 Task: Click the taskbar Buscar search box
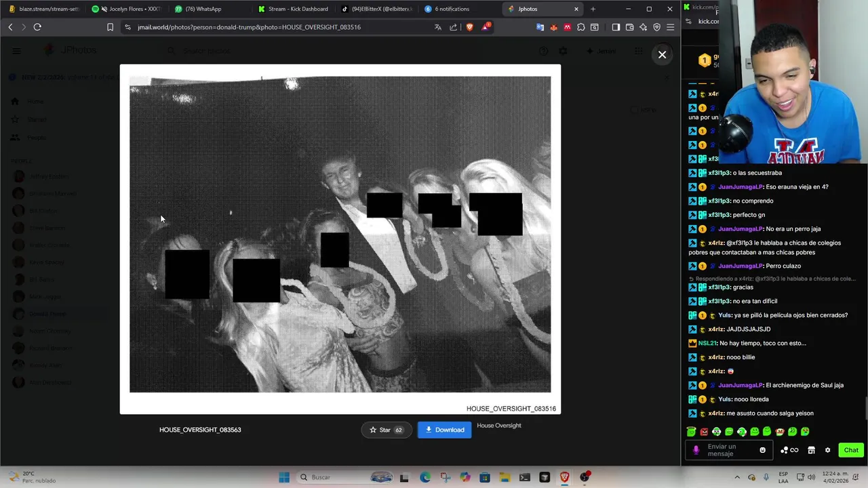coord(346,477)
